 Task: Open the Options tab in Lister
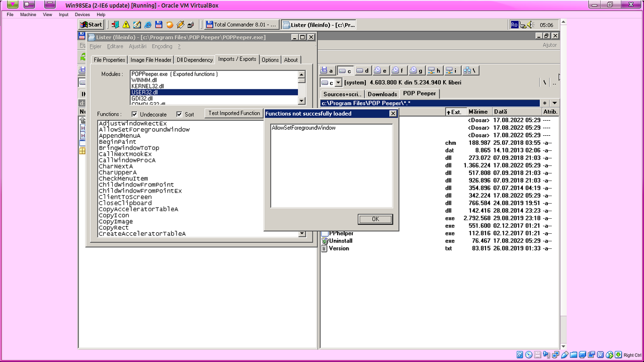(x=270, y=60)
